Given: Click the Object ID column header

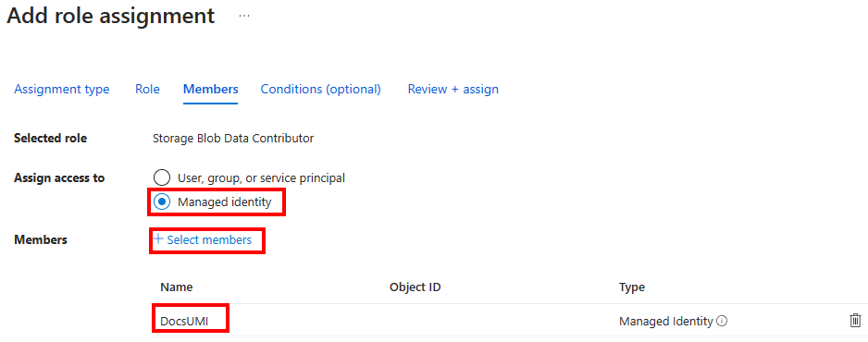Looking at the screenshot, I should 415,287.
